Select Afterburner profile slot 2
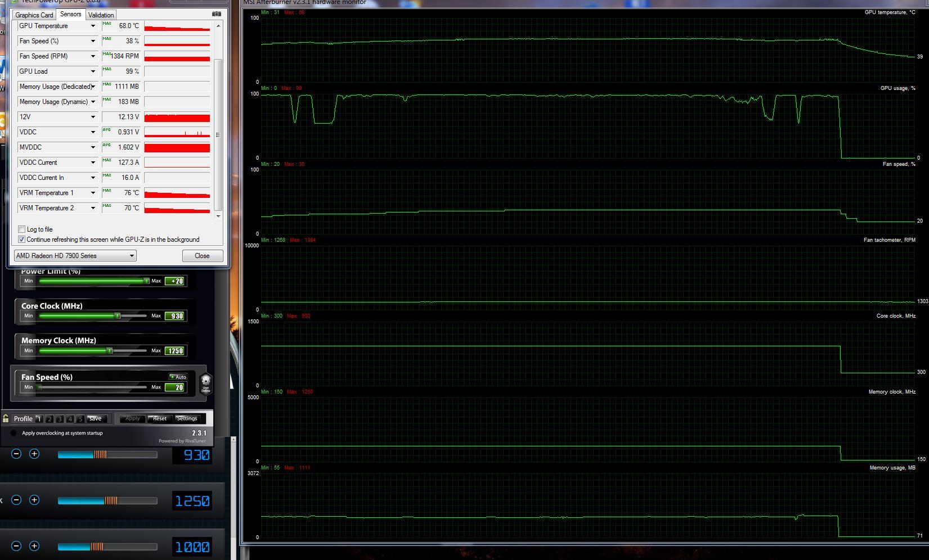Image resolution: width=929 pixels, height=560 pixels. [x=50, y=419]
